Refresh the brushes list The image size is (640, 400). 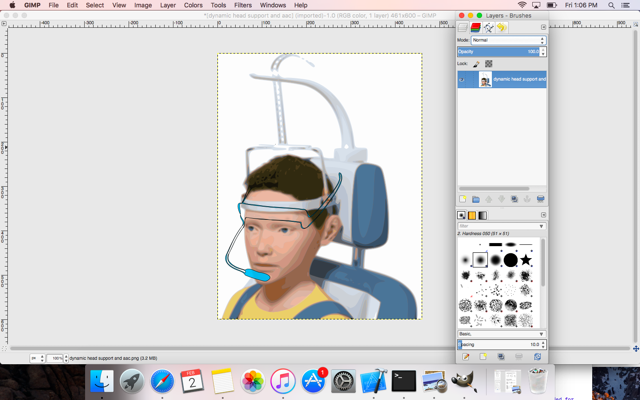pyautogui.click(x=537, y=357)
